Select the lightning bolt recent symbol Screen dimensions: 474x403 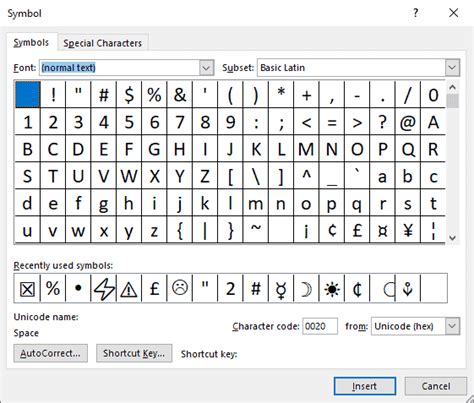click(x=104, y=288)
